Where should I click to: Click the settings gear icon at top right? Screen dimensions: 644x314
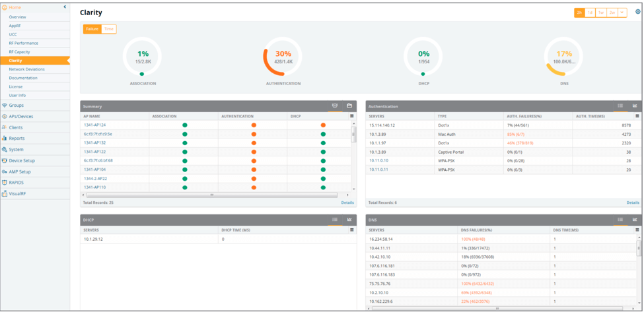(637, 12)
